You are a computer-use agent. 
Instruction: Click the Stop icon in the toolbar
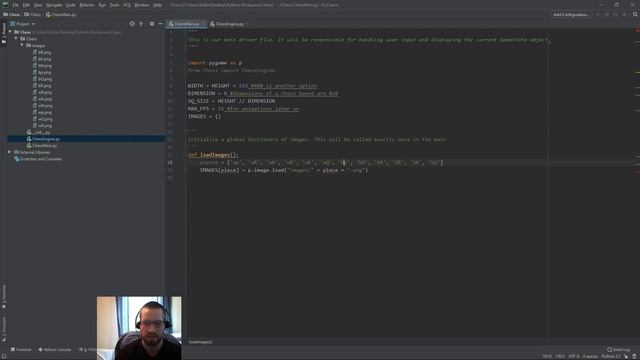(x=624, y=14)
